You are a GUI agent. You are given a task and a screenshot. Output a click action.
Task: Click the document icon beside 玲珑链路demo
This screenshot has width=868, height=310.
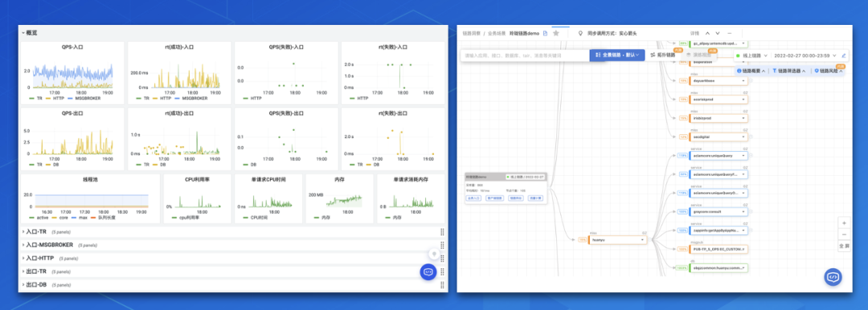pyautogui.click(x=545, y=33)
